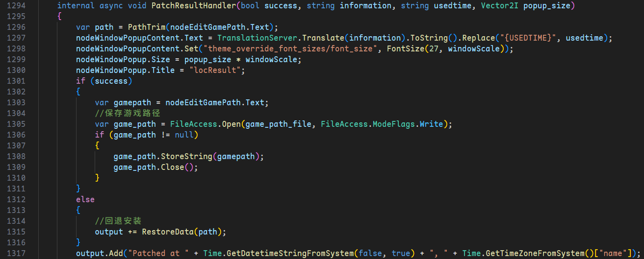Click the PathTrim call on line 1296
Viewport: 644px width, 259px height.
coord(147,27)
